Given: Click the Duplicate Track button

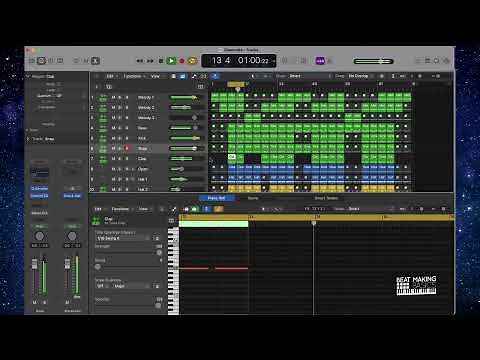Looking at the screenshot, I should [x=109, y=87].
